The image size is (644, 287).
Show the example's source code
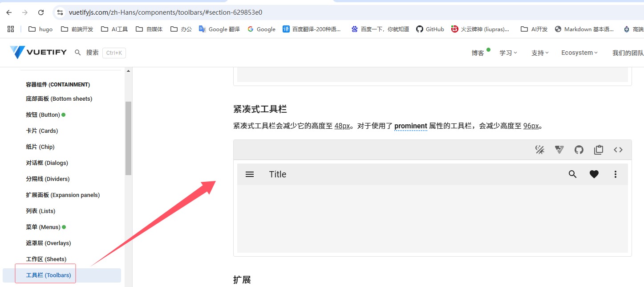pyautogui.click(x=618, y=150)
